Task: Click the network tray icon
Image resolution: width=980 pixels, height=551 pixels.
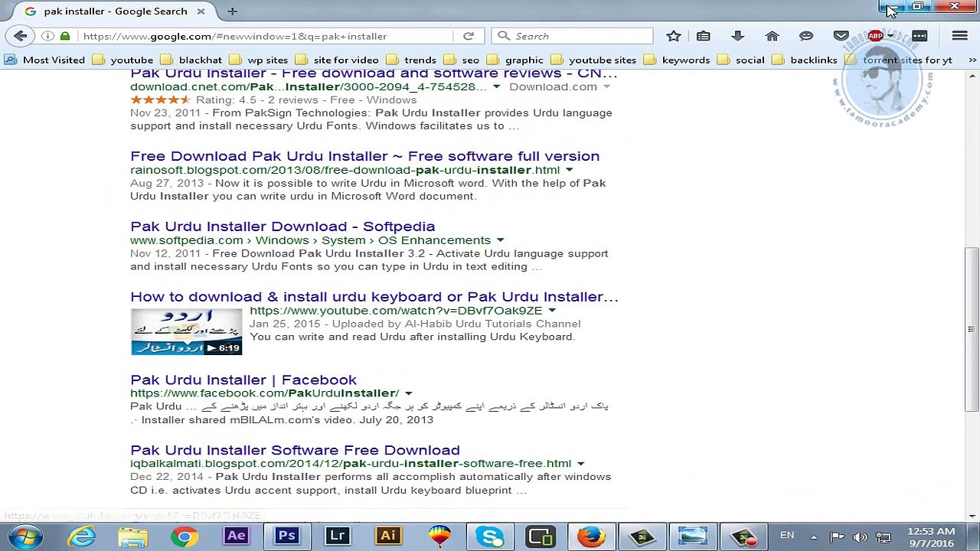Action: [x=884, y=537]
